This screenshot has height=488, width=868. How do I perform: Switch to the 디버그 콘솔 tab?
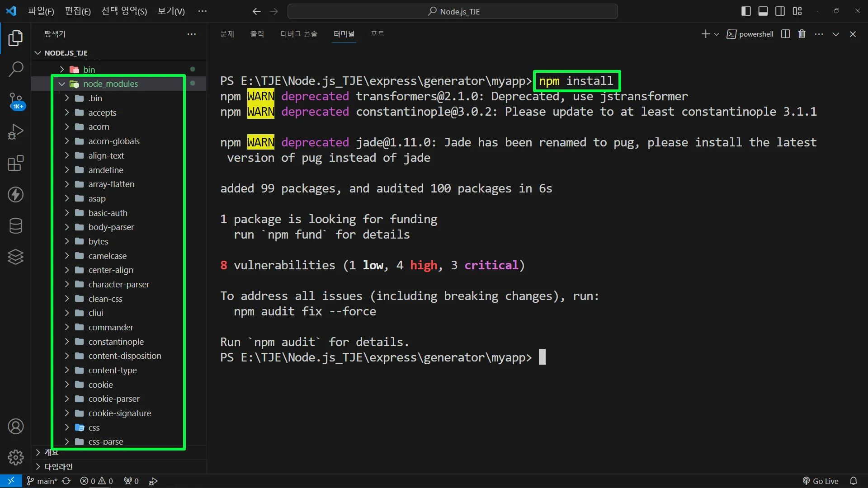pos(298,34)
